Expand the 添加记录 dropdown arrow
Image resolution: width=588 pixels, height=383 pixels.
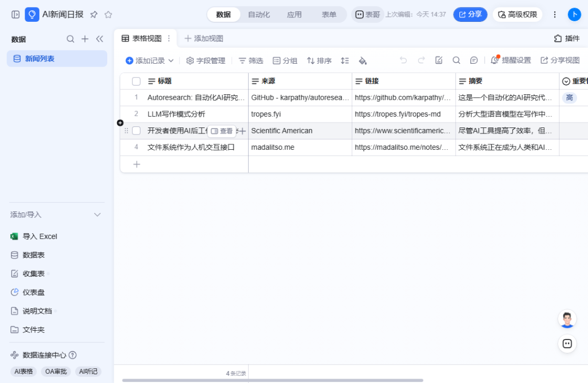pos(171,61)
